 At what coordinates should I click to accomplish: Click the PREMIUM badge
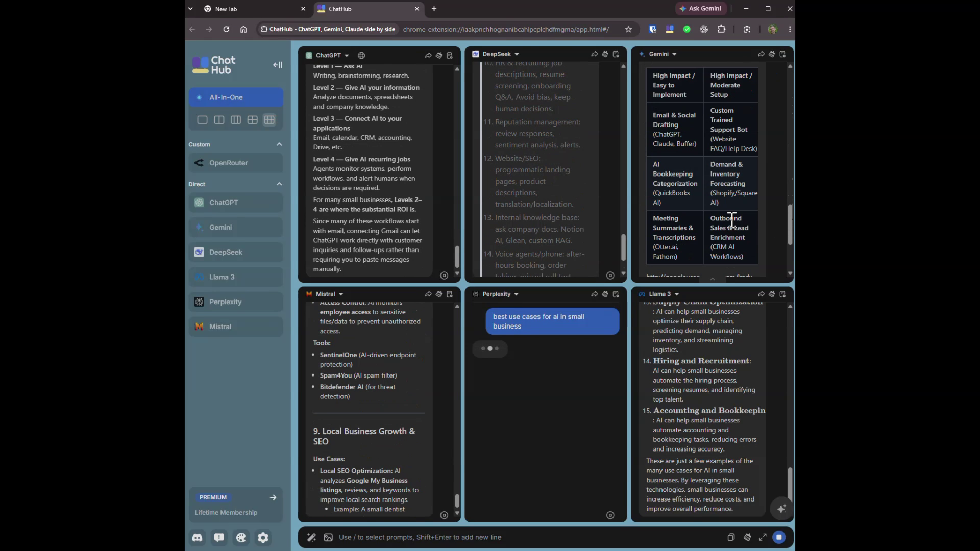click(x=213, y=497)
